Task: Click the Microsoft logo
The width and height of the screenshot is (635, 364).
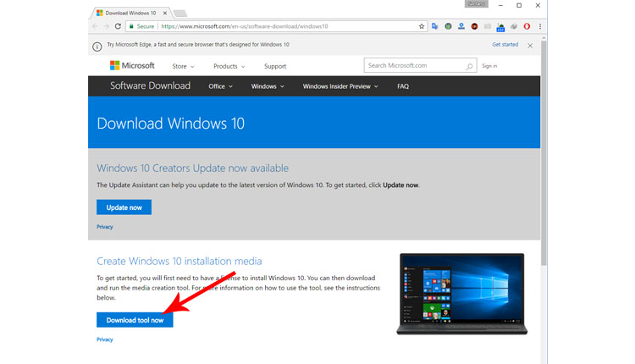Action: click(132, 65)
